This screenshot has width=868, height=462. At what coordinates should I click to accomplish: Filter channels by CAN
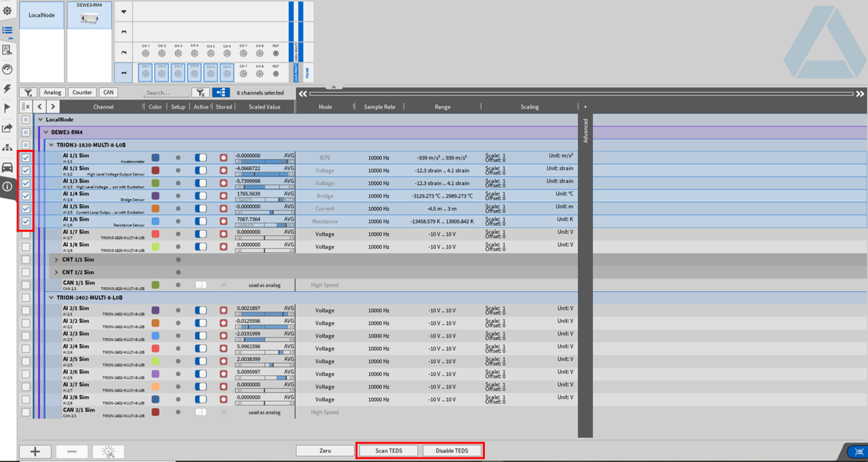pos(109,93)
